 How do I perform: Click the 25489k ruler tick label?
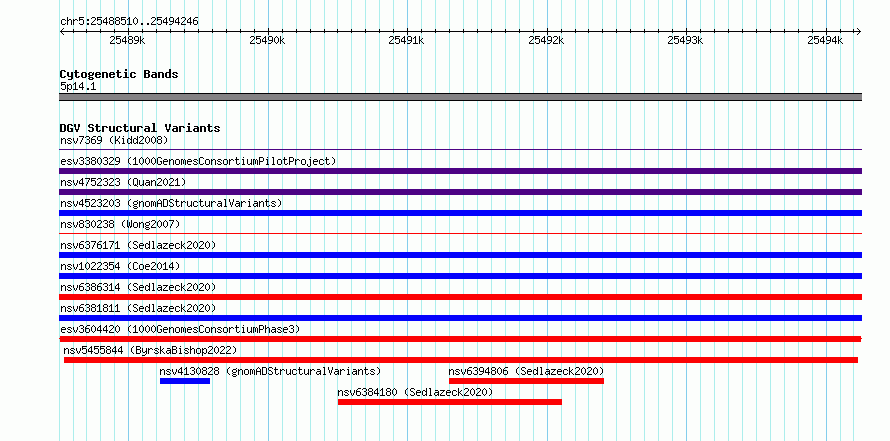127,40
